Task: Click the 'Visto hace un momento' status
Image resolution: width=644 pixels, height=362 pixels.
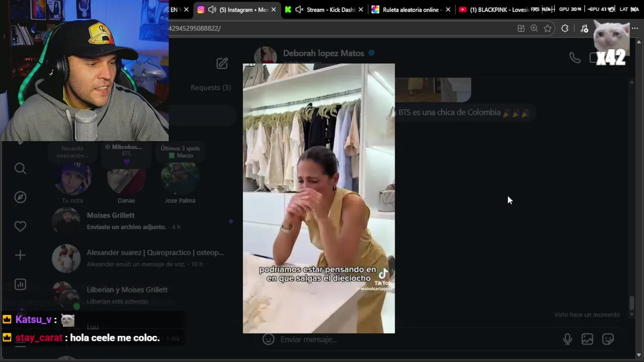Action: click(x=587, y=315)
